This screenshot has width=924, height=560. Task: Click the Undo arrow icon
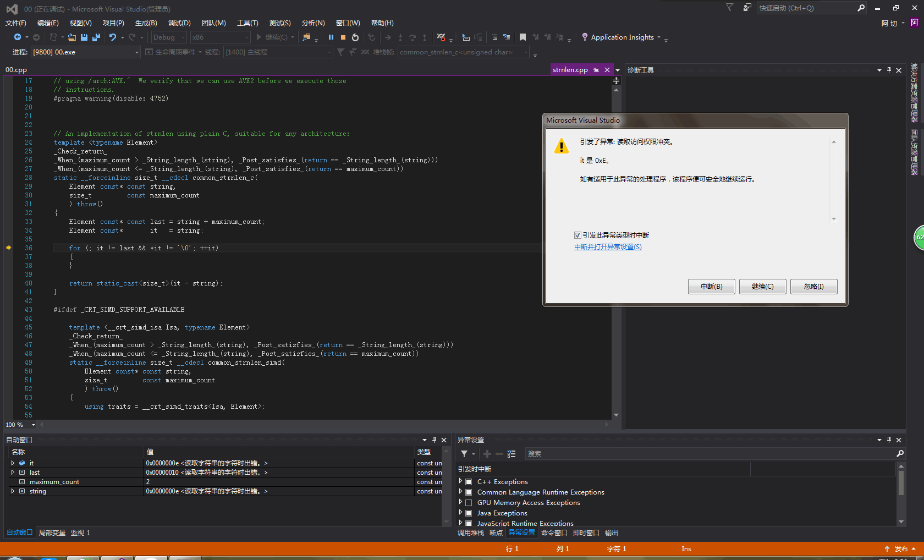click(113, 37)
